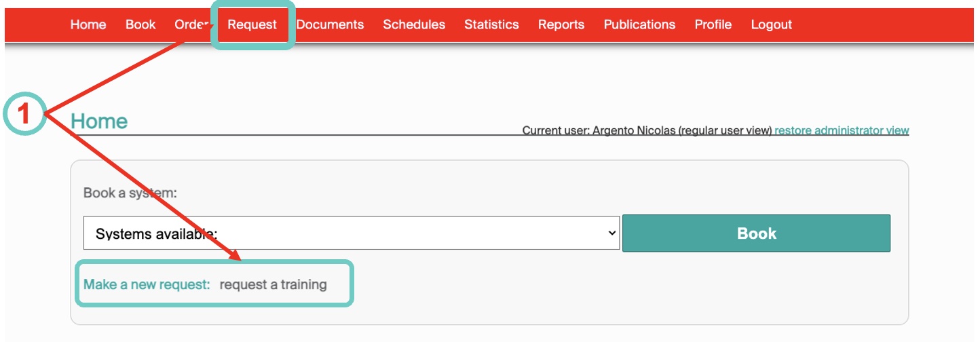The width and height of the screenshot is (980, 342).
Task: Open the Publications menu item
Action: tap(639, 24)
